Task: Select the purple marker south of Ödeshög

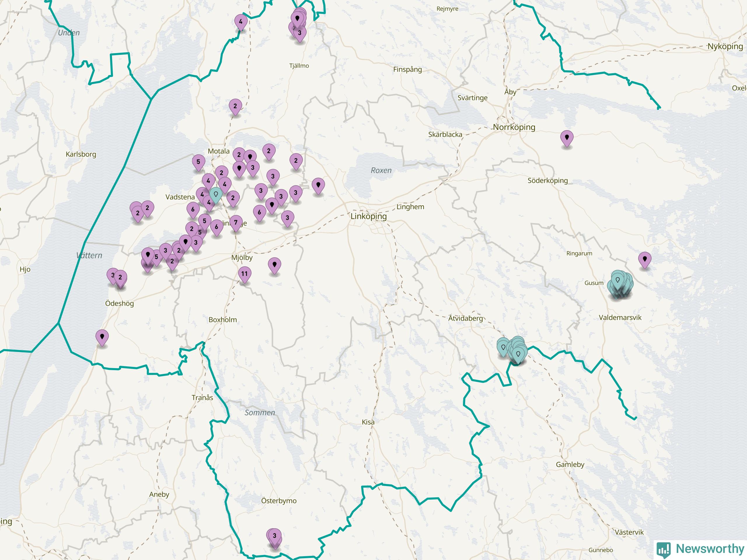Action: coord(102,338)
